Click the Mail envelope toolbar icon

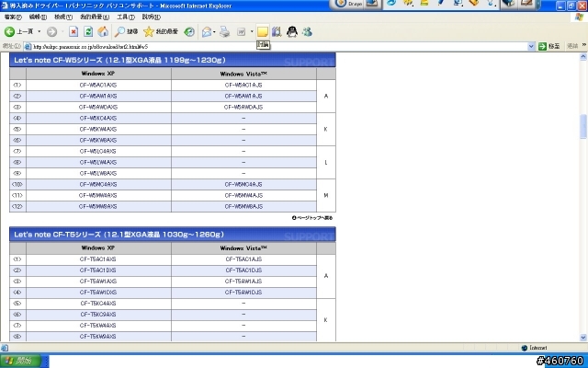(x=207, y=32)
